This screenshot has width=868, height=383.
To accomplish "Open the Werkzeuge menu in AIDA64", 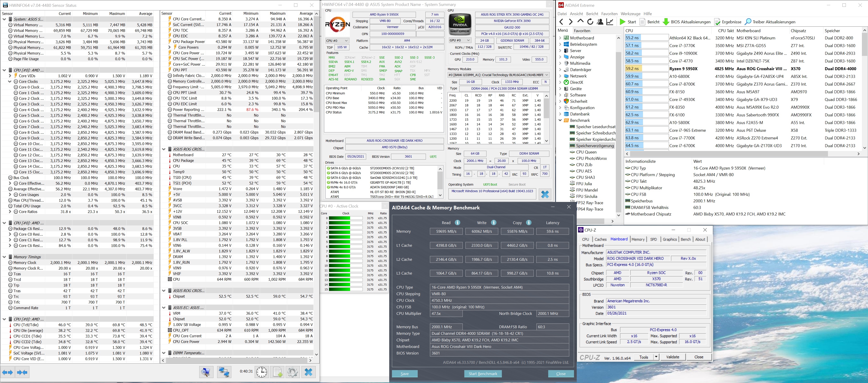I will pyautogui.click(x=631, y=14).
